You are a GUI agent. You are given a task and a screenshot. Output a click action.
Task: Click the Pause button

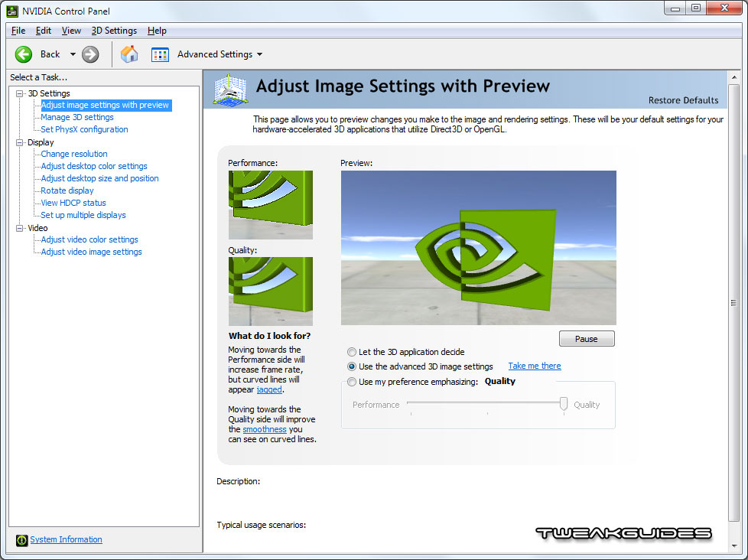click(587, 339)
